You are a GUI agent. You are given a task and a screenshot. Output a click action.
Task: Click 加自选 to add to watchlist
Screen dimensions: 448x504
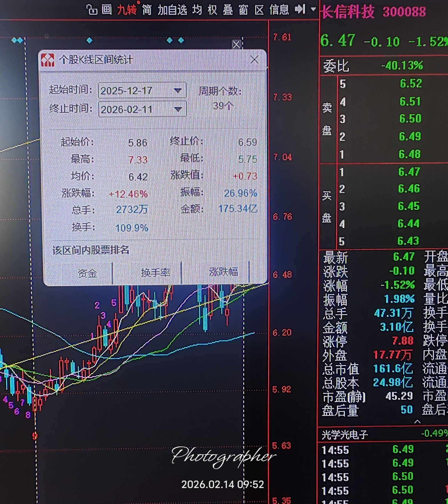pyautogui.click(x=172, y=10)
